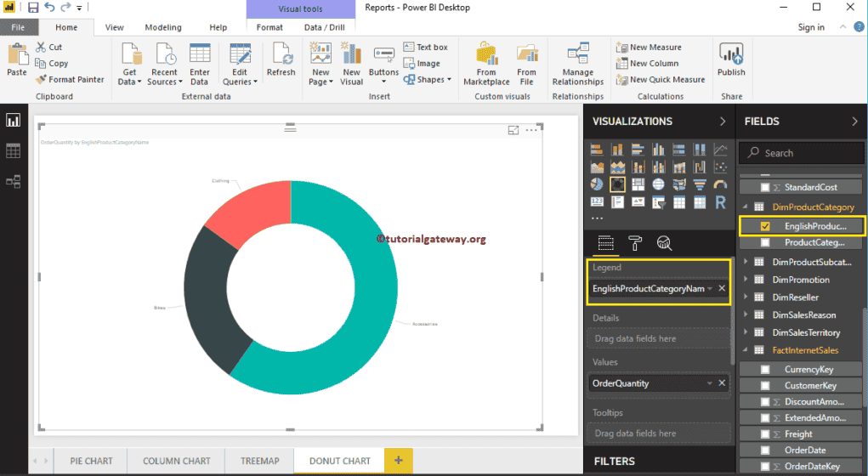Viewport: 868px width, 476px height.
Task: Check the DiscountAmo... field checkbox
Action: 765,402
